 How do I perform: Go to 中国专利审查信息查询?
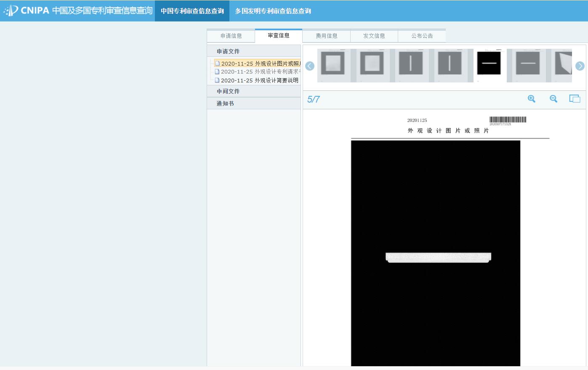192,11
